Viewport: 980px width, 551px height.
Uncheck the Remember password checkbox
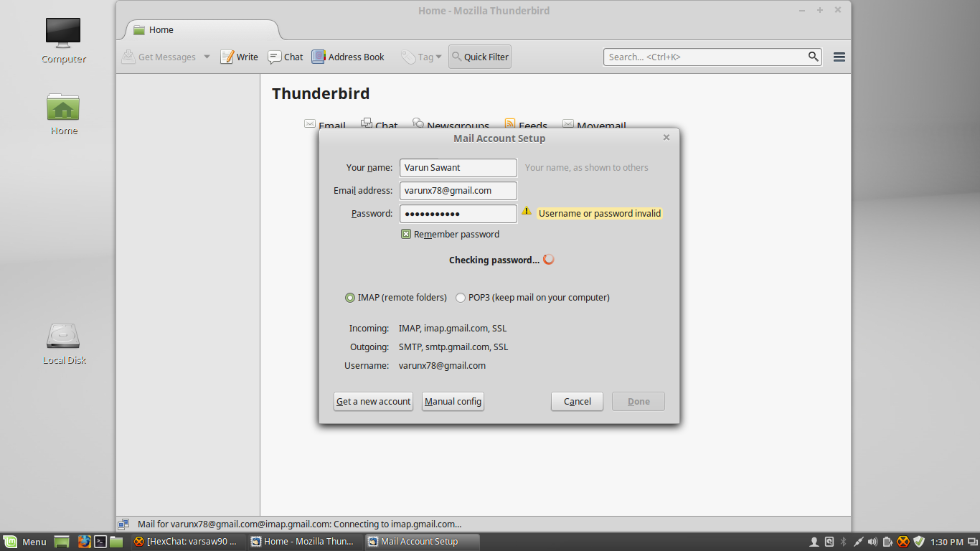406,234
